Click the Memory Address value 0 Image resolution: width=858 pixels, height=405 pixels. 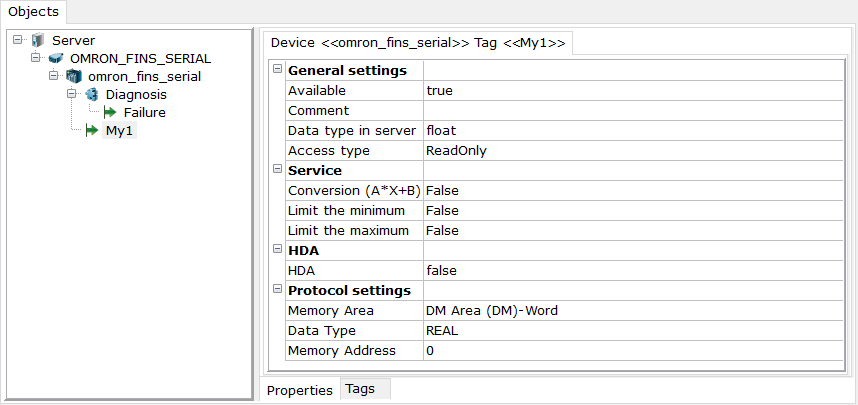[633, 350]
